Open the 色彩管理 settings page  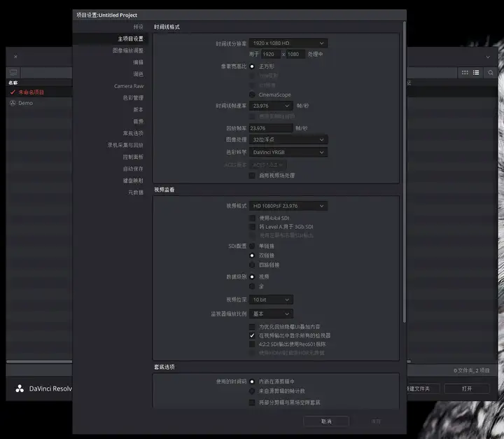pyautogui.click(x=133, y=98)
